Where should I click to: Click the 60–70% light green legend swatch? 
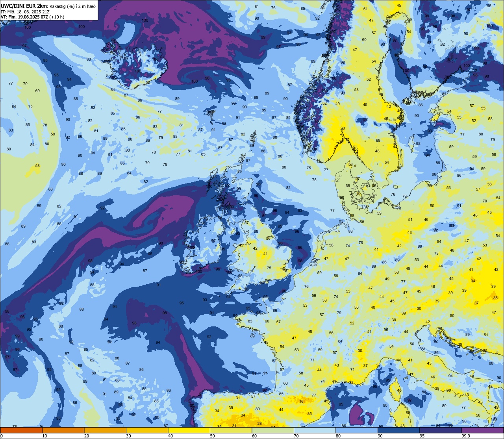coord(273,430)
